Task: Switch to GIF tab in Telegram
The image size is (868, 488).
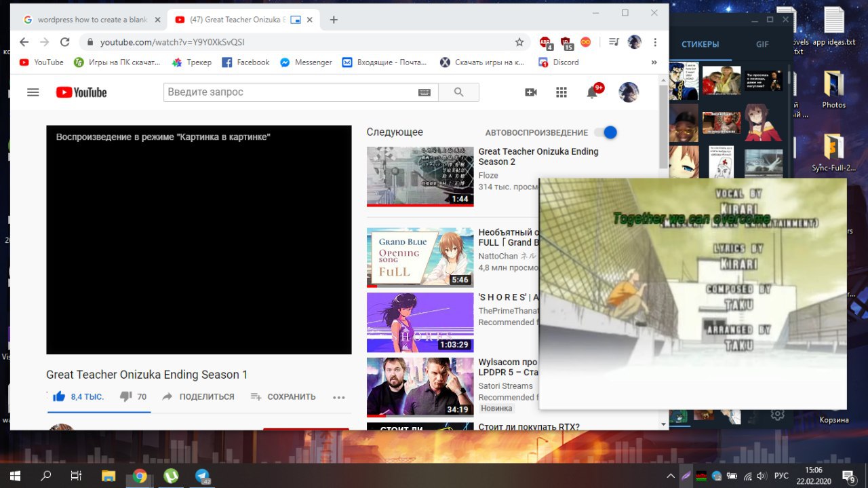Action: tap(762, 44)
